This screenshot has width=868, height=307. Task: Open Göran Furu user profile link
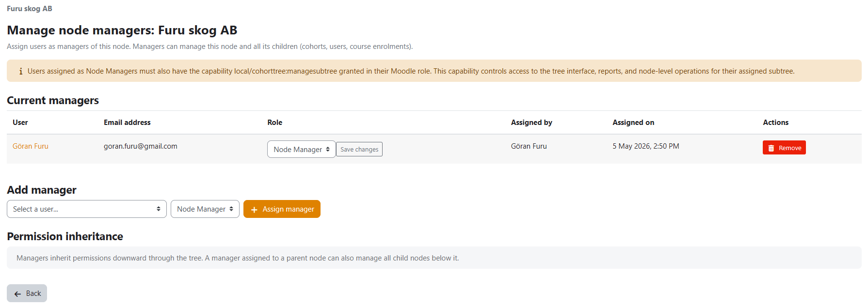coord(31,146)
